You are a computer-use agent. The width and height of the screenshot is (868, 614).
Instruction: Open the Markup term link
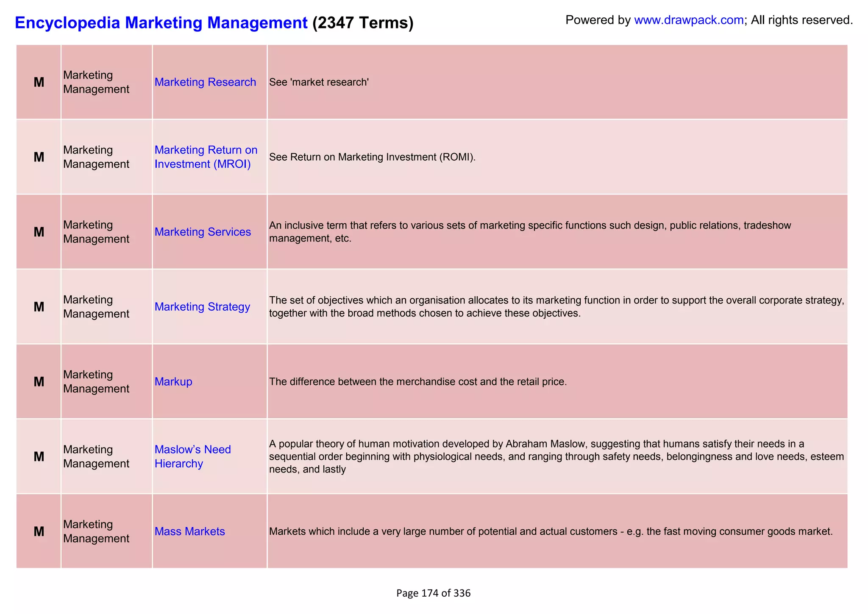pos(173,382)
